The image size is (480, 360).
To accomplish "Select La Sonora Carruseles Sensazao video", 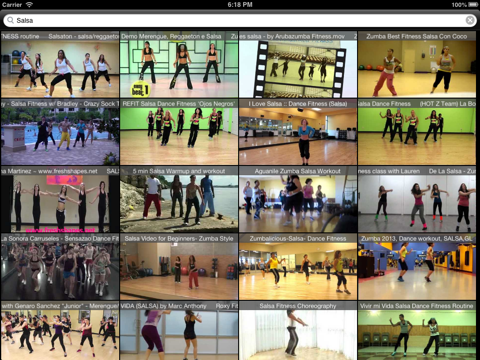I will click(60, 267).
